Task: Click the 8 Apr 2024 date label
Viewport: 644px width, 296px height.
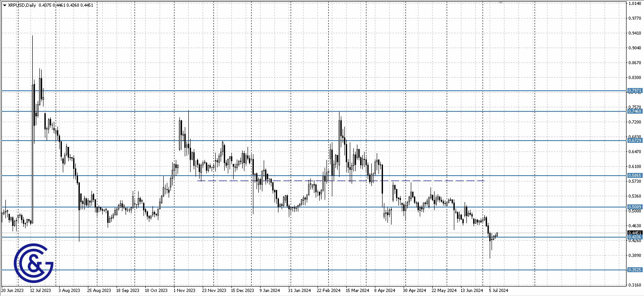Action: [384, 291]
